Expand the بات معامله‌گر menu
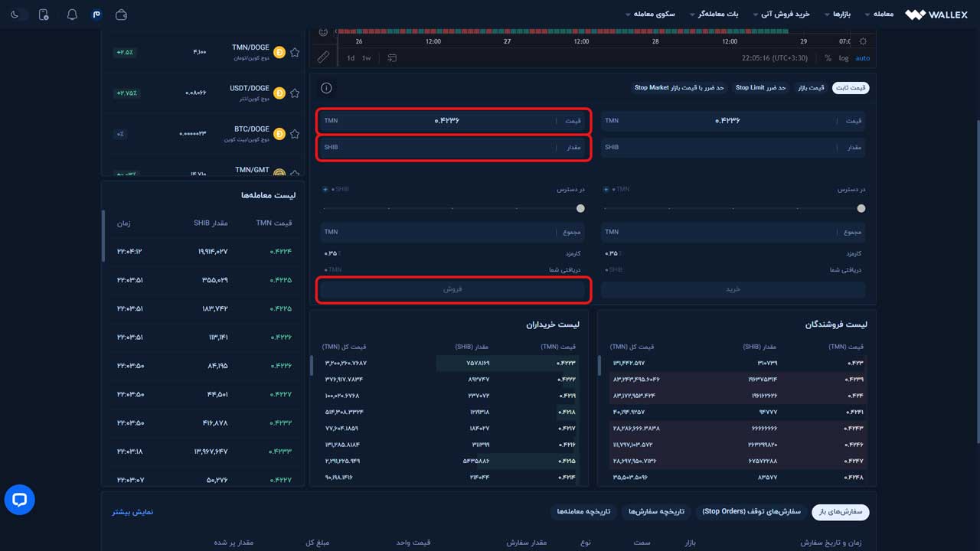Viewport: 980px width, 551px height. pyautogui.click(x=714, y=15)
